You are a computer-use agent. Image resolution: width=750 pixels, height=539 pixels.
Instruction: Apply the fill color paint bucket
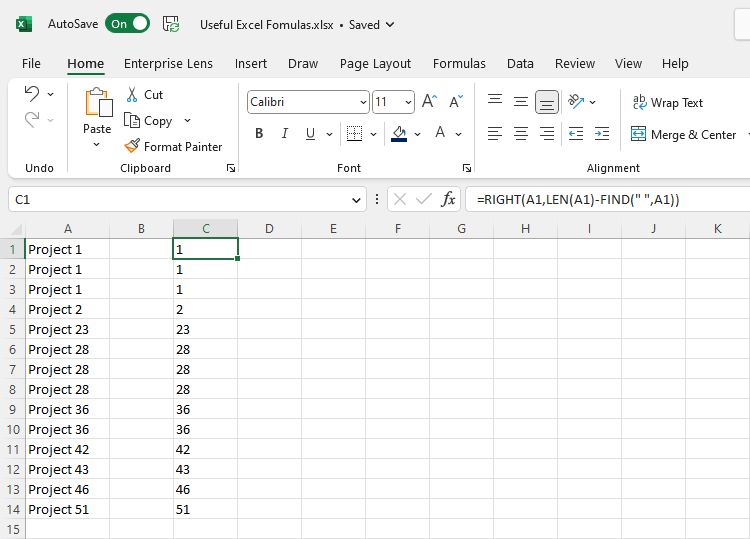point(399,134)
